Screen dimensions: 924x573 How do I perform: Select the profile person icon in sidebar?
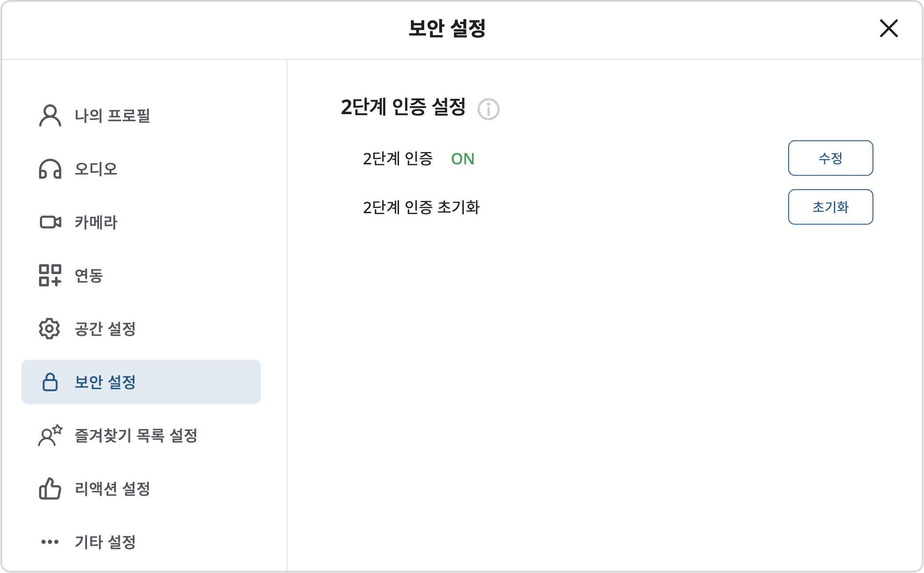[50, 115]
